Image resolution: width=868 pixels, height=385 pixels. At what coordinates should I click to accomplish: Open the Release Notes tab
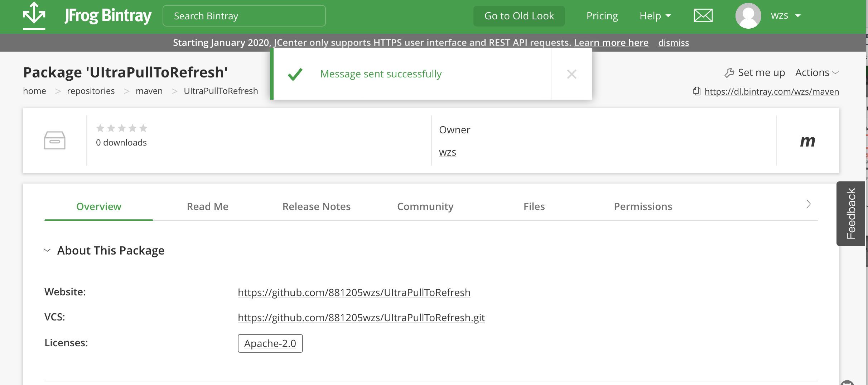317,206
